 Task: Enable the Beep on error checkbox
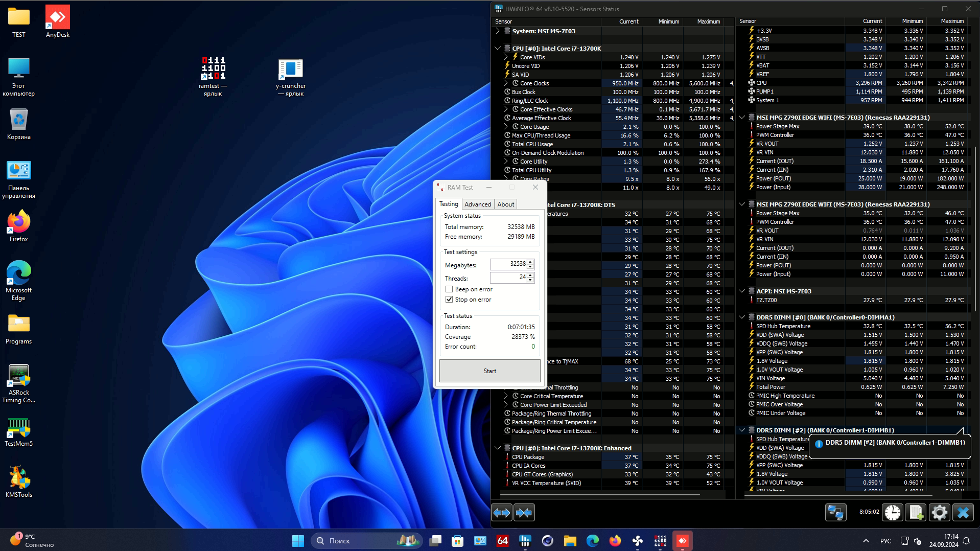(449, 289)
